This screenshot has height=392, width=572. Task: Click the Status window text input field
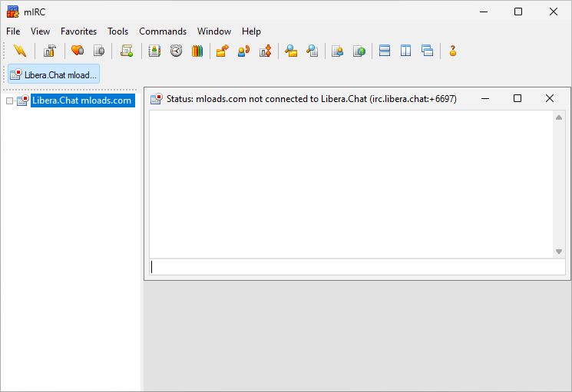click(357, 267)
